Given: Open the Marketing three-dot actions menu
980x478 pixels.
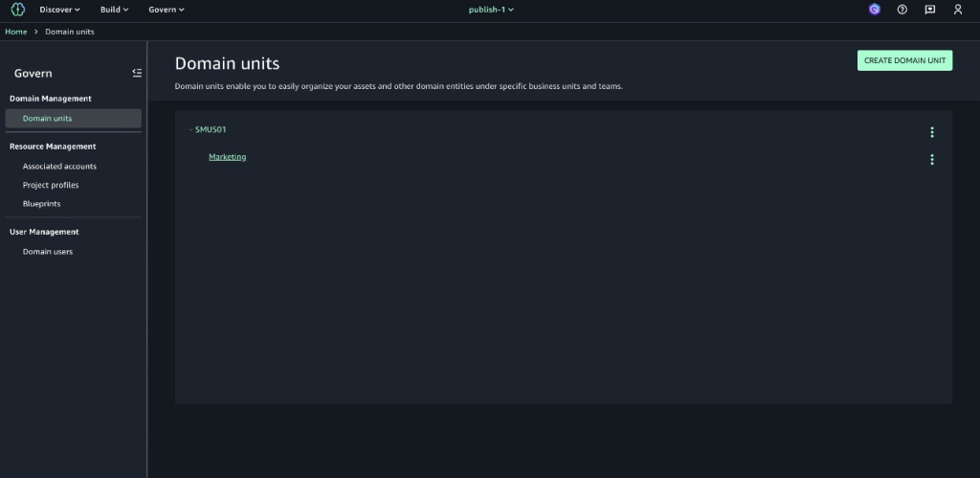Looking at the screenshot, I should tap(932, 160).
